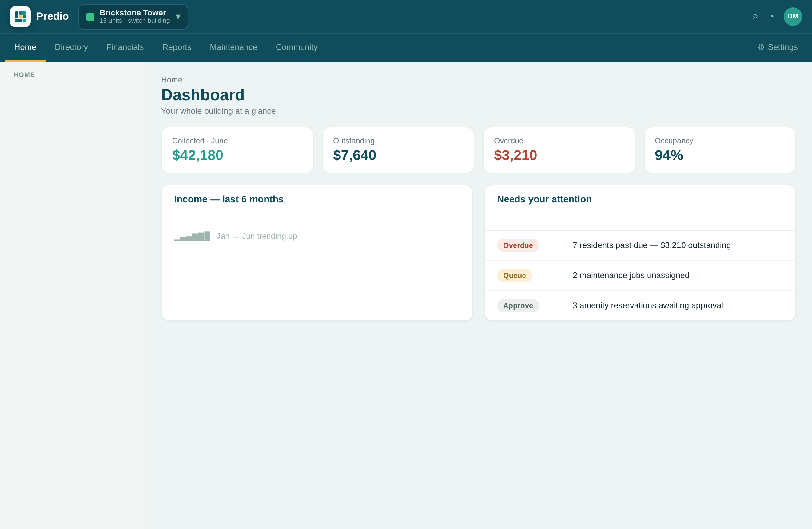Select the Outstanding $7,640 card
Screen dimensions: 812x529
click(398, 150)
